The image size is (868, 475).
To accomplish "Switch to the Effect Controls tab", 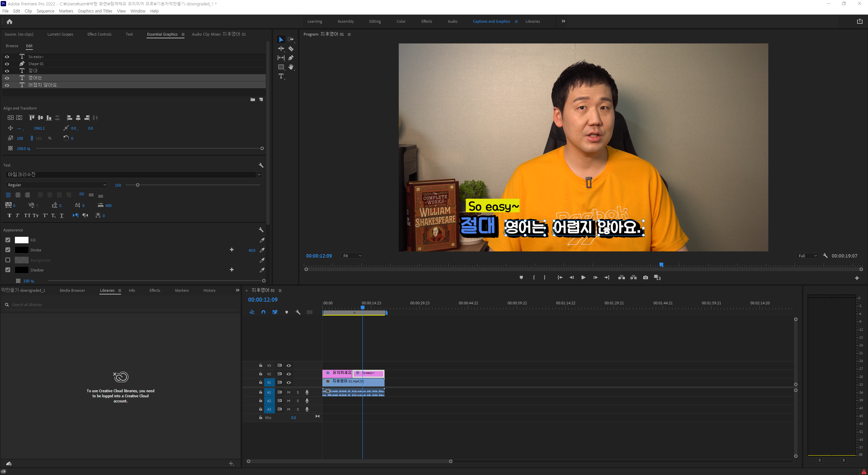I will click(99, 34).
